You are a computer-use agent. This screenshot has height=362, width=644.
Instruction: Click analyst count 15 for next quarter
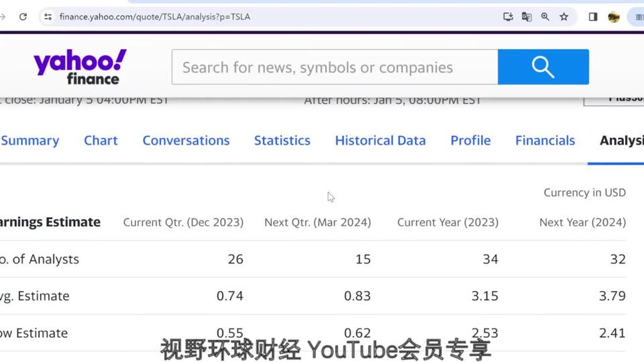tap(363, 259)
